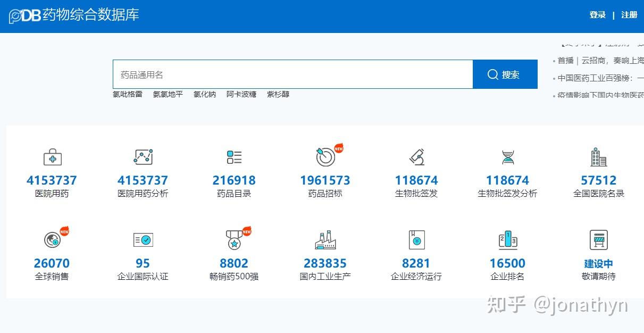
Task: Open the news item 疫情影响下国内生物医药
Action: pos(600,96)
